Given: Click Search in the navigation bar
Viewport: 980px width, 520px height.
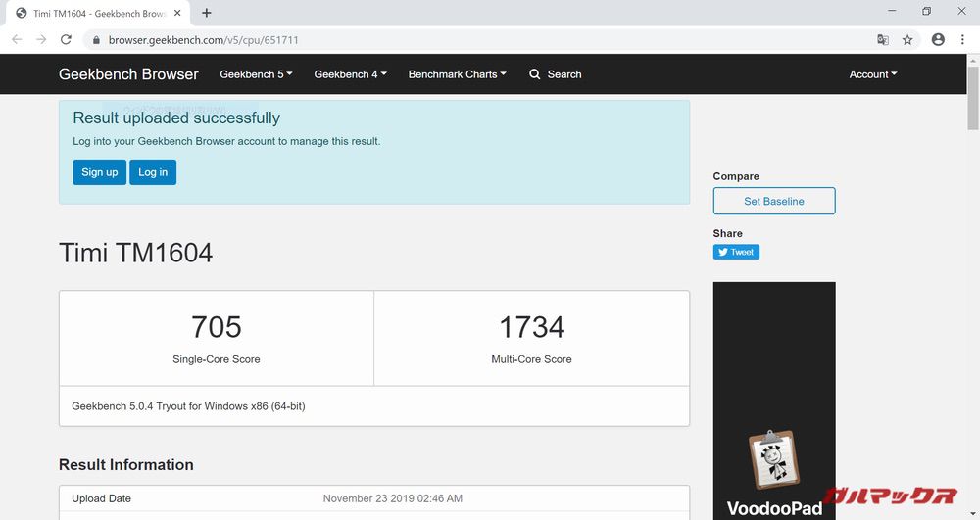Looking at the screenshot, I should [x=555, y=74].
